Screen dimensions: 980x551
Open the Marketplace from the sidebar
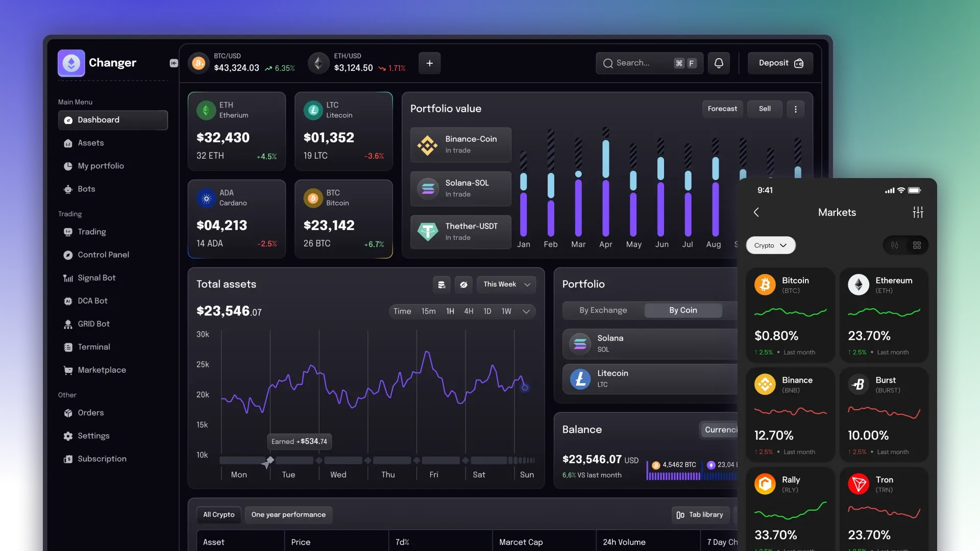[x=102, y=370]
